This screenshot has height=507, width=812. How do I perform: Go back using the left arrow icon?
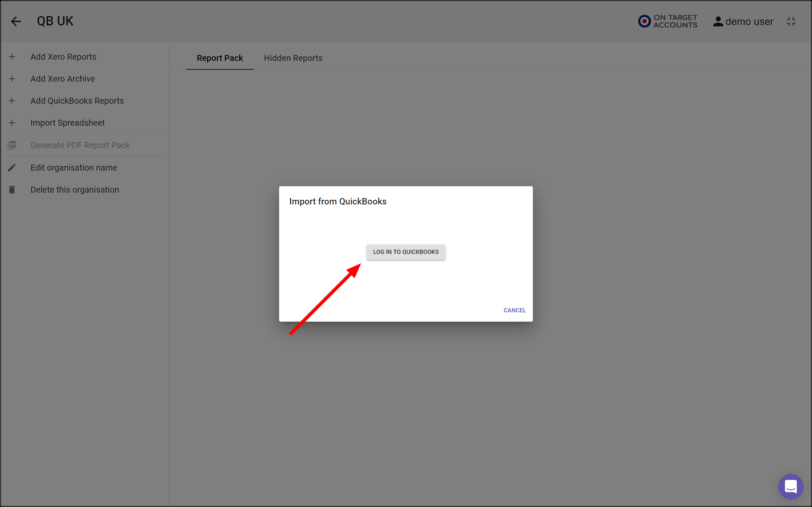click(x=16, y=21)
